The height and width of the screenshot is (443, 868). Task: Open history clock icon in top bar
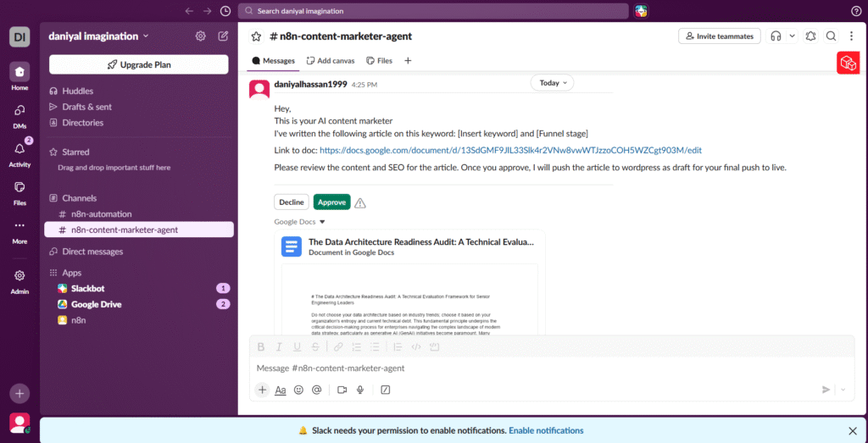tap(225, 11)
